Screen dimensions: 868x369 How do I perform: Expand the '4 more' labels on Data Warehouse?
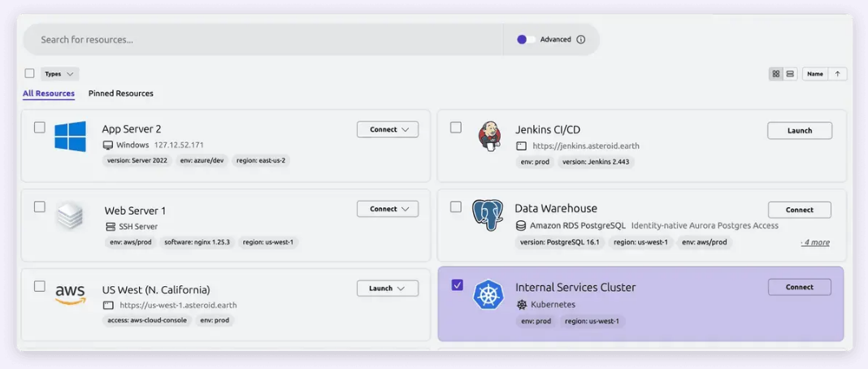[815, 242]
